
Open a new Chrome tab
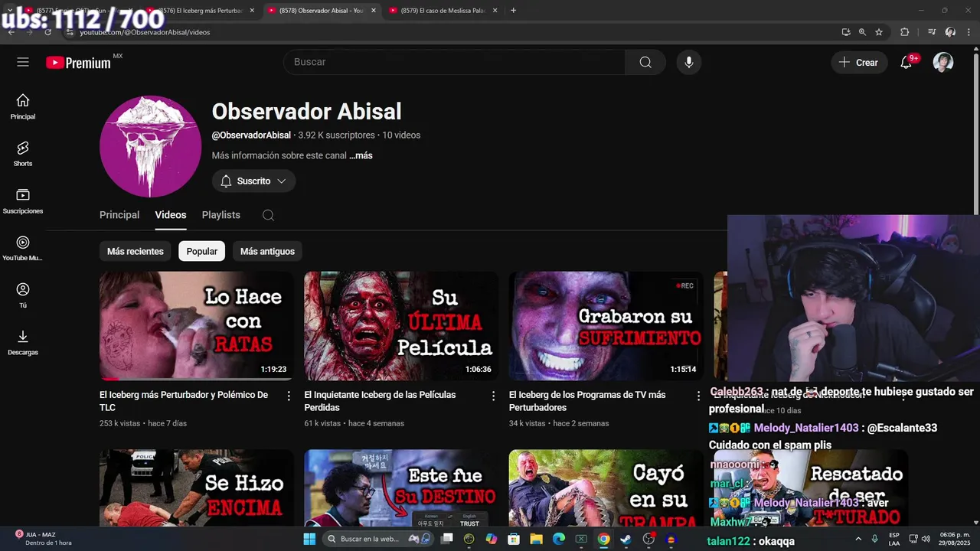click(513, 10)
